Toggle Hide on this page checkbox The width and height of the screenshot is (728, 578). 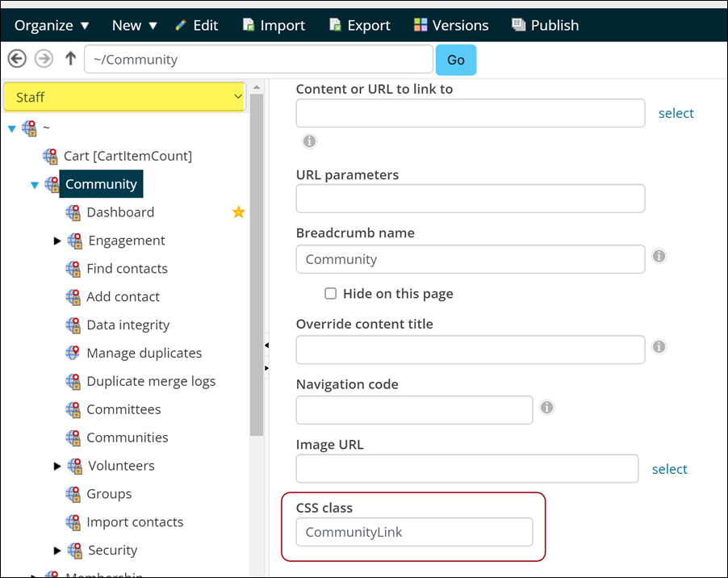click(330, 293)
